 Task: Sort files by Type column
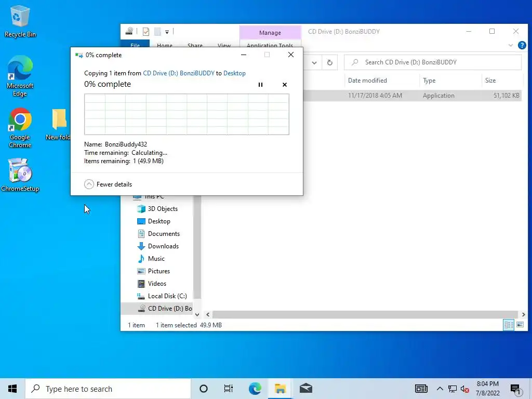pyautogui.click(x=429, y=81)
